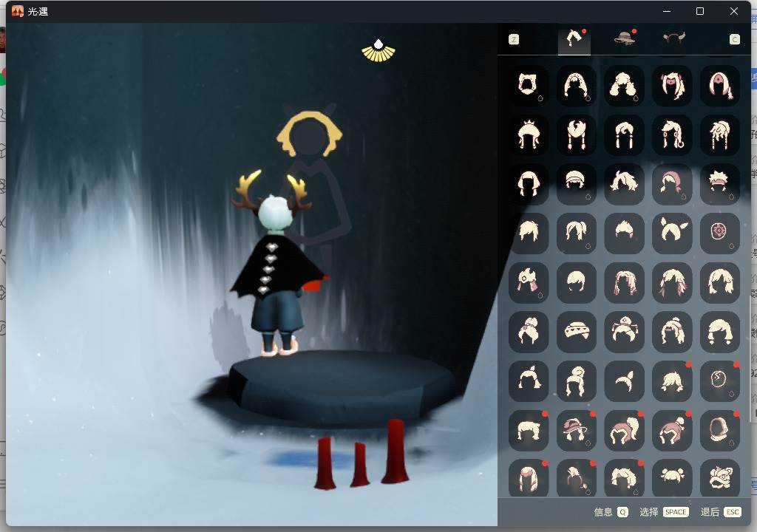The height and width of the screenshot is (532, 757).
Task: Equip the pink headscarf hairstyle
Action: [672, 183]
